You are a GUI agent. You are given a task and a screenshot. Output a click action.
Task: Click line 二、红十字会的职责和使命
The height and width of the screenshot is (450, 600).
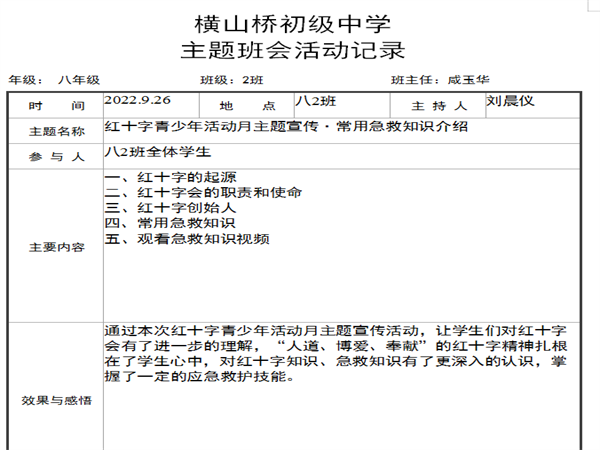coord(203,192)
